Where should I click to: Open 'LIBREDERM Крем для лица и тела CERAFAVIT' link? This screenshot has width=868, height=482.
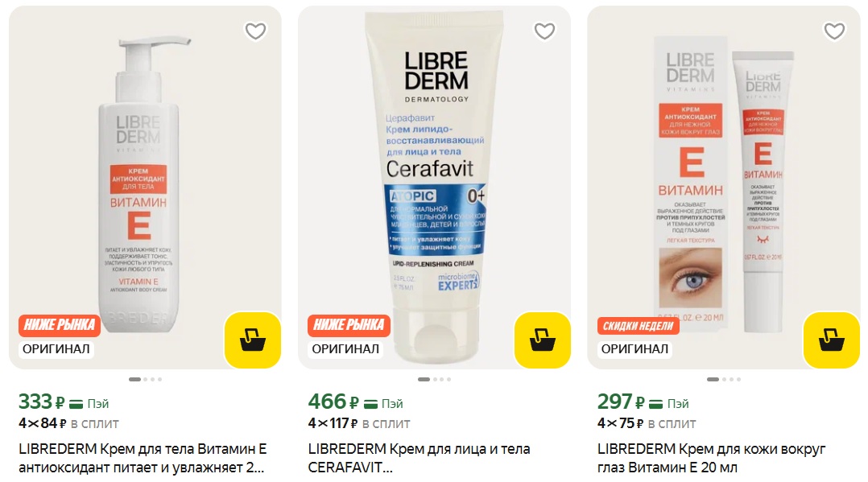[x=419, y=458]
